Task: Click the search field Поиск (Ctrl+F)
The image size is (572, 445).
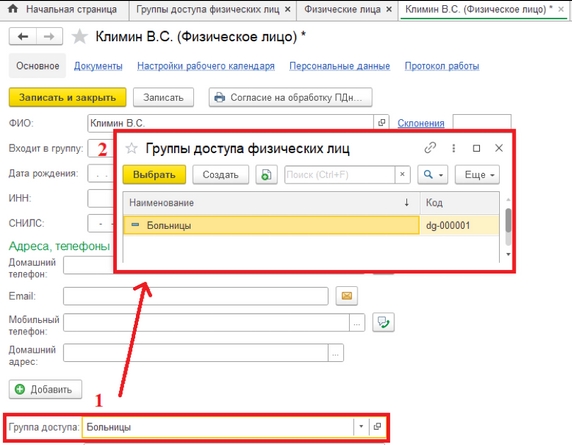Action: (340, 175)
